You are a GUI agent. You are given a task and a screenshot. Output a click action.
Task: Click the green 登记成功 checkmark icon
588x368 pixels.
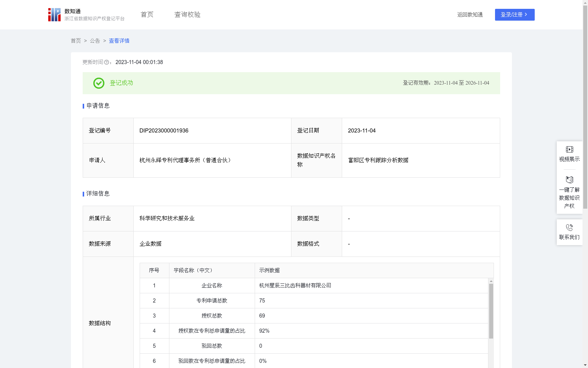[x=99, y=83]
